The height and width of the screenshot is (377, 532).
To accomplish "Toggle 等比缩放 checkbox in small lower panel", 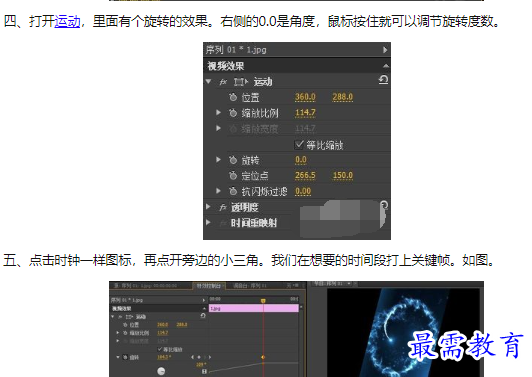I will tap(160, 349).
